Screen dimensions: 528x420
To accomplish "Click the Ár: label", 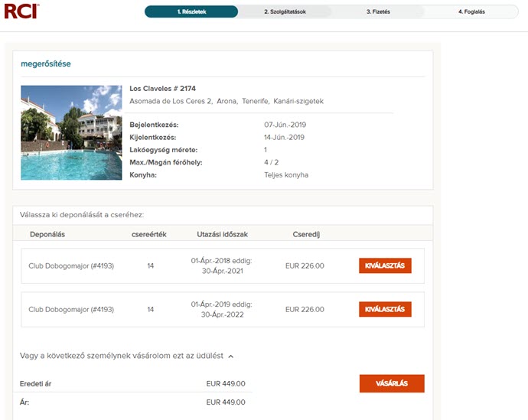I will (x=24, y=402).
